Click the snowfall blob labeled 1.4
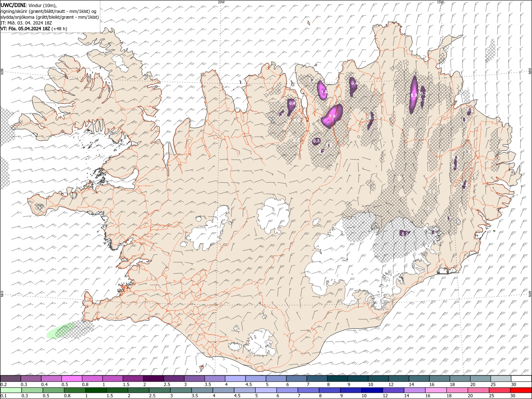532x399 pixels. click(x=323, y=91)
